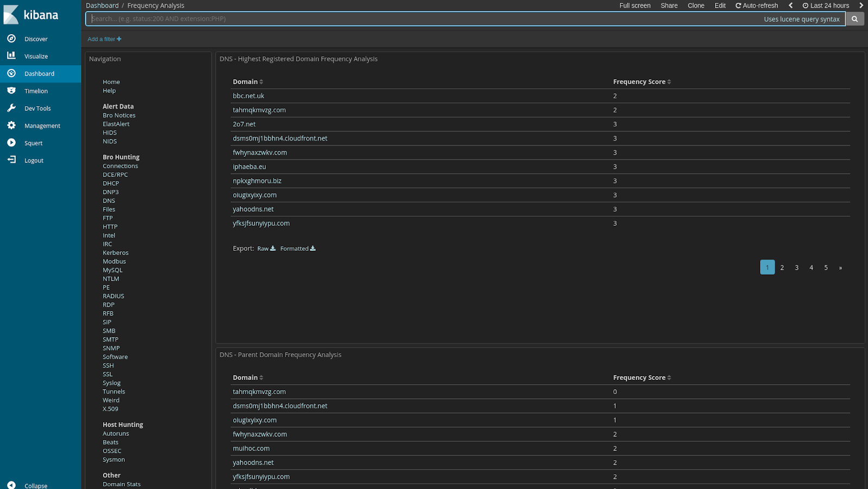Toggle sorting on Frequency Score column
The height and width of the screenshot is (489, 868).
click(642, 81)
